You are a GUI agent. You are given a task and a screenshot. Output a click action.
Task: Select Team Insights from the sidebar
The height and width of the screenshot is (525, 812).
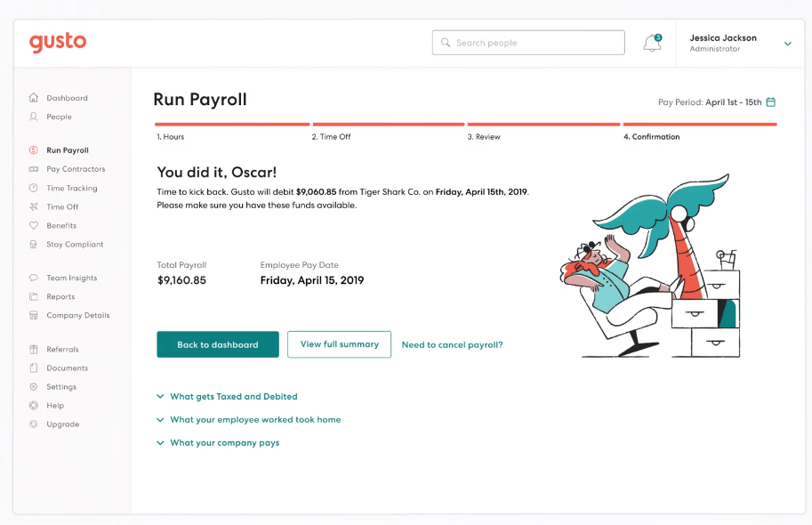71,278
